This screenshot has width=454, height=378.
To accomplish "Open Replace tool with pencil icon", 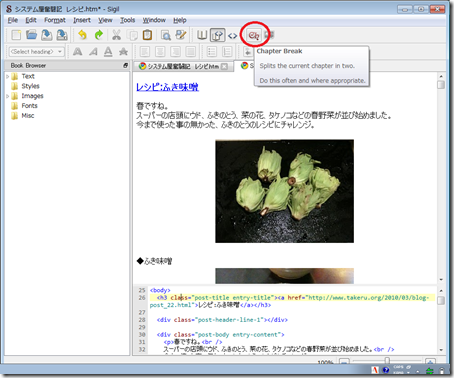I will (181, 35).
